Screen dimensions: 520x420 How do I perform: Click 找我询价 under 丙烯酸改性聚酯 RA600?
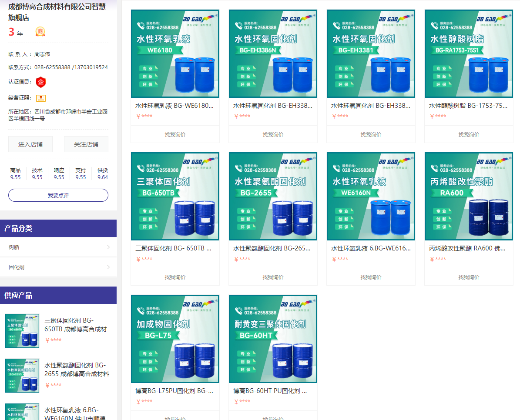[469, 277]
